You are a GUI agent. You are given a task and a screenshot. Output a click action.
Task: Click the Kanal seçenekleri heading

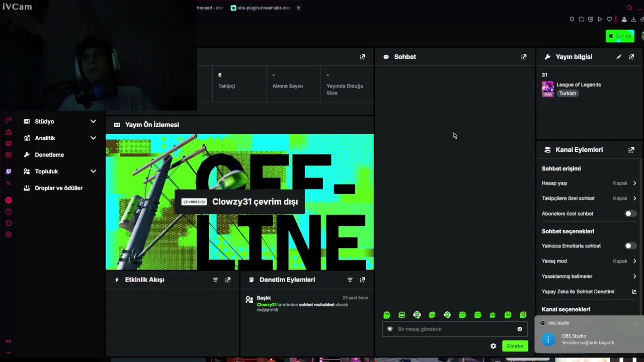pyautogui.click(x=566, y=309)
